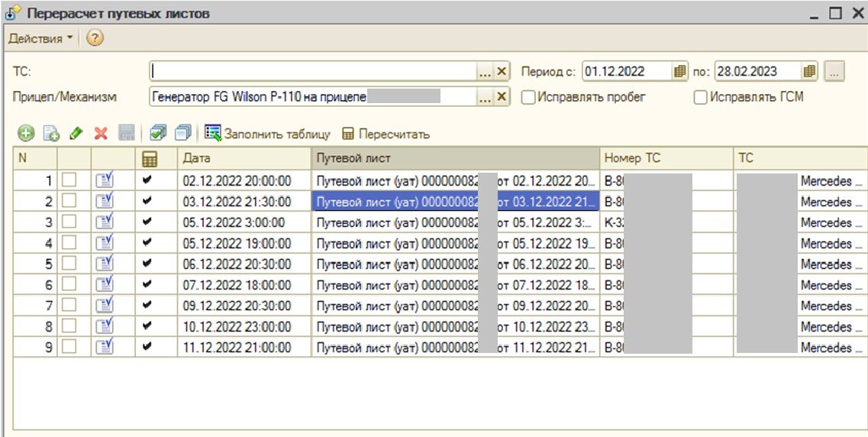The width and height of the screenshot is (868, 437).
Task: Click document icon in row 7
Action: (105, 306)
